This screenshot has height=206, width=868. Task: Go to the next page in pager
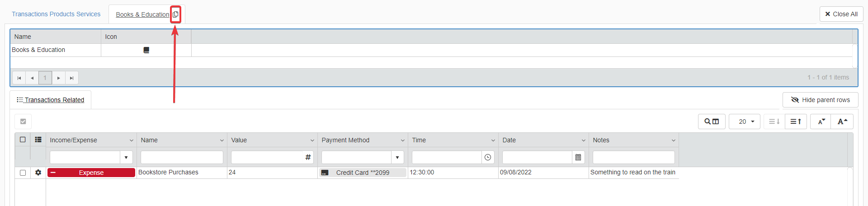pos(59,78)
